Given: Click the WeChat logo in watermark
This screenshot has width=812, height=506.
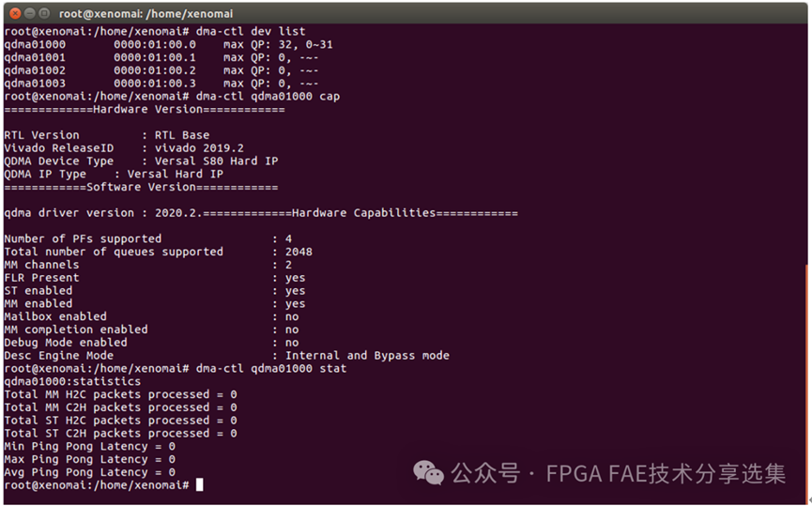Looking at the screenshot, I should coord(429,473).
